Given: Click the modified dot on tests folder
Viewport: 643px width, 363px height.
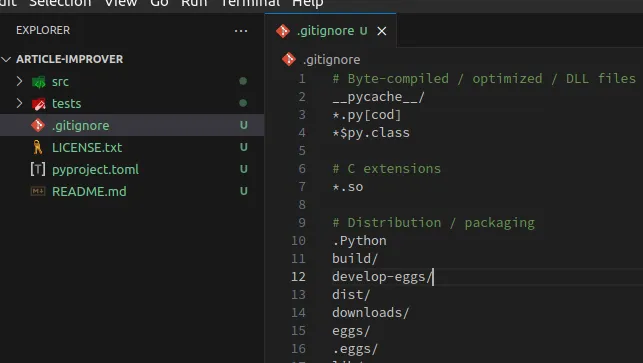Looking at the screenshot, I should [x=243, y=103].
